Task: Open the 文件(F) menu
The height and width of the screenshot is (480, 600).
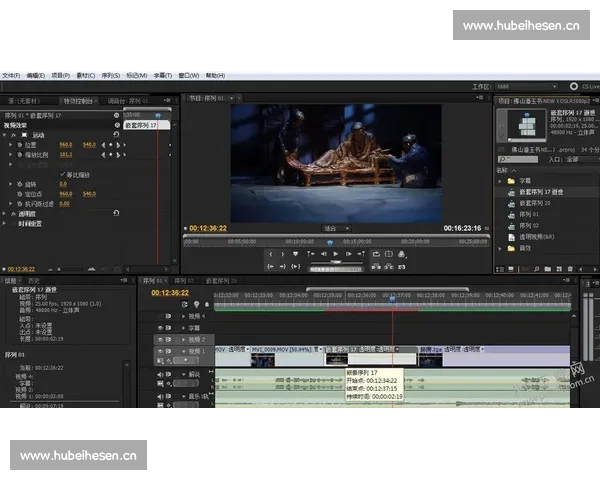Action: 11,75
